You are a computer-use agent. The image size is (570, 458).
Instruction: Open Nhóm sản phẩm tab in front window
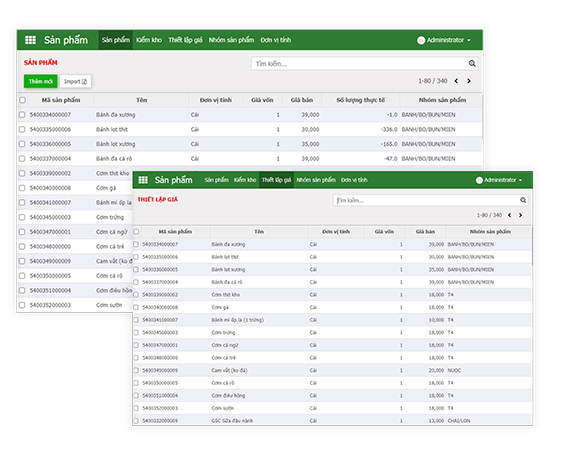(x=316, y=180)
